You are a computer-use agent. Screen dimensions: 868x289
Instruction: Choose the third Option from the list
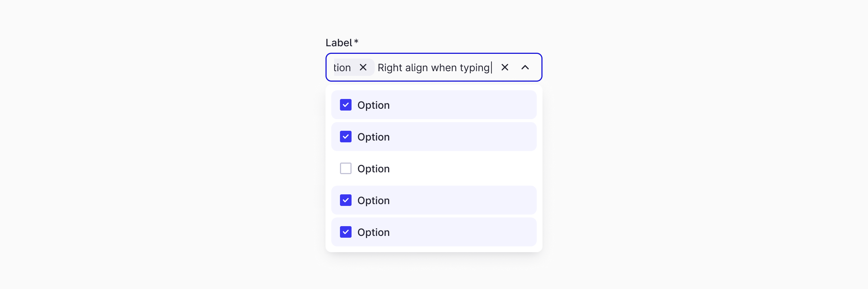pos(434,168)
